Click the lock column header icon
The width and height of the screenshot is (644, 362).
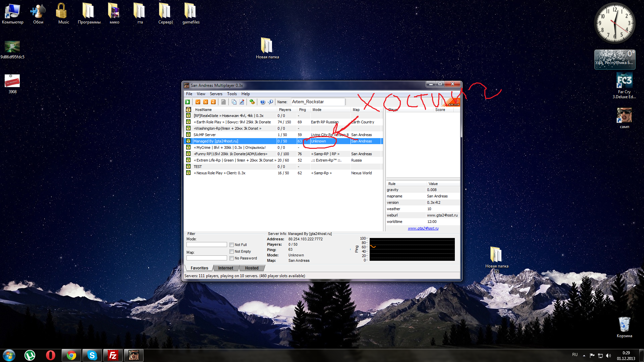pos(189,110)
